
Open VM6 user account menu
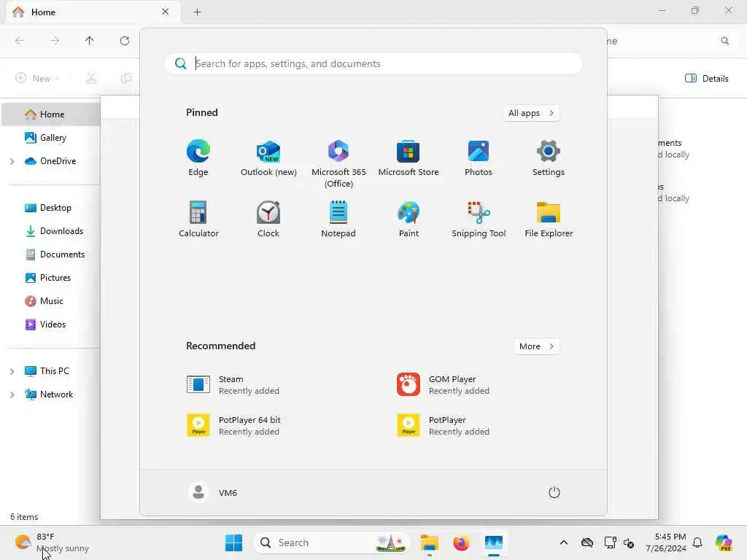coord(213,492)
